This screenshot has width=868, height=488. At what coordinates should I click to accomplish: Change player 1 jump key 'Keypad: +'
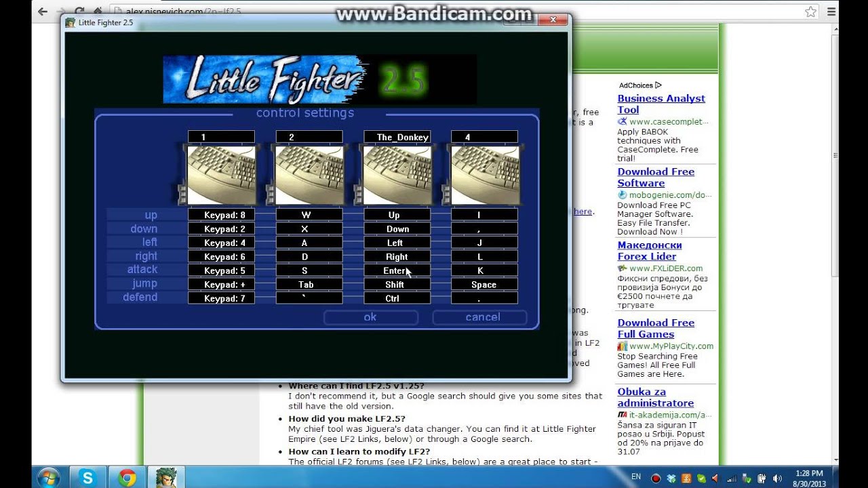point(221,285)
